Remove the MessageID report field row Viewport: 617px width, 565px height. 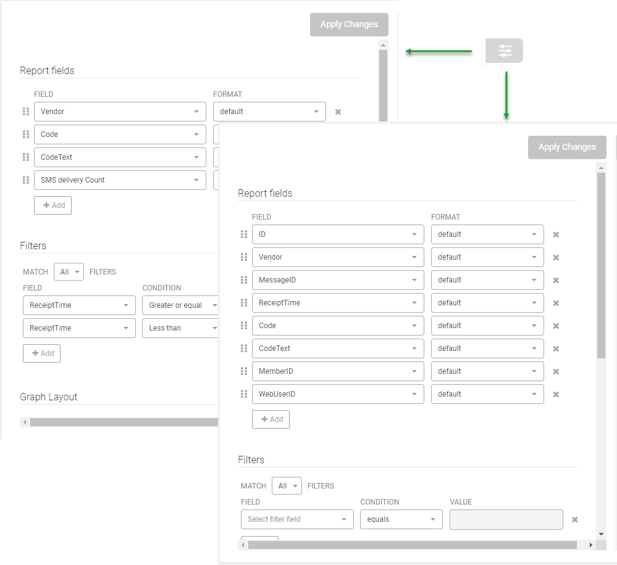[556, 281]
